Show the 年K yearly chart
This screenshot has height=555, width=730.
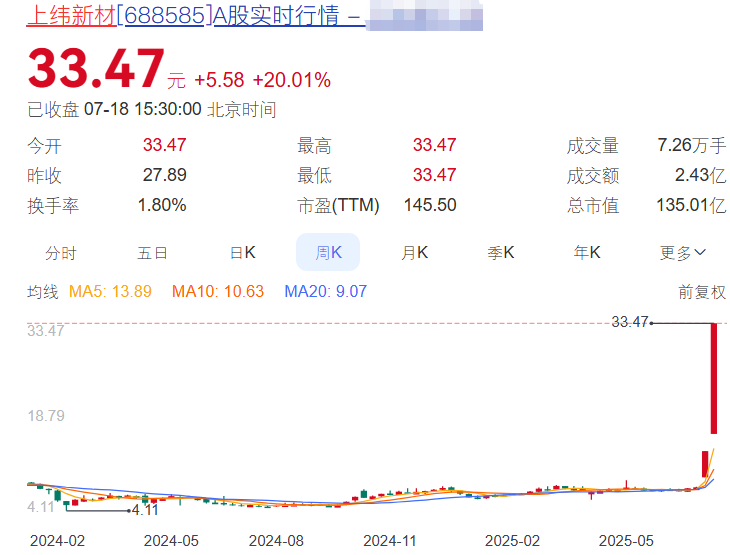pos(586,253)
